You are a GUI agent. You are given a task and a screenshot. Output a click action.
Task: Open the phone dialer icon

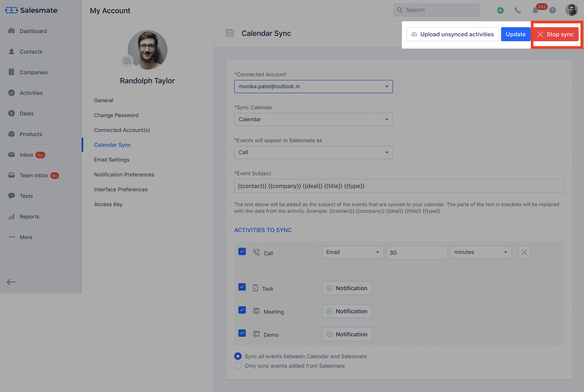click(518, 10)
